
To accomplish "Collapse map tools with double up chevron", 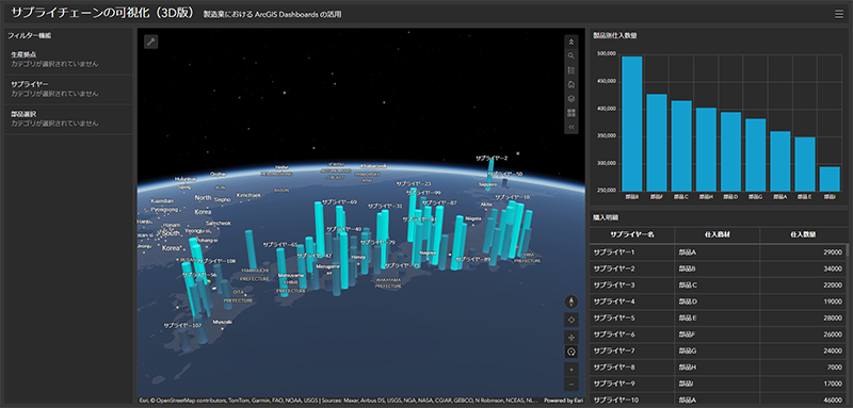I will coord(571,42).
